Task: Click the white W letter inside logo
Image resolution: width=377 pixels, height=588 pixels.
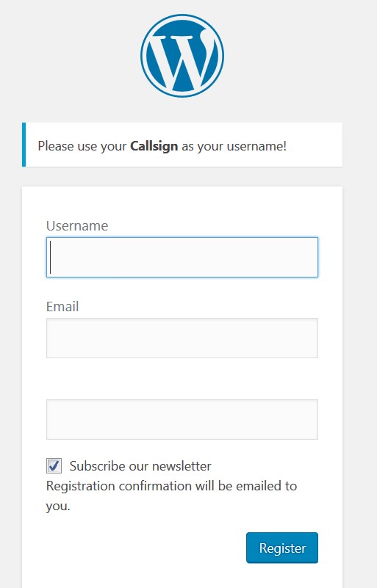Action: coord(180,60)
